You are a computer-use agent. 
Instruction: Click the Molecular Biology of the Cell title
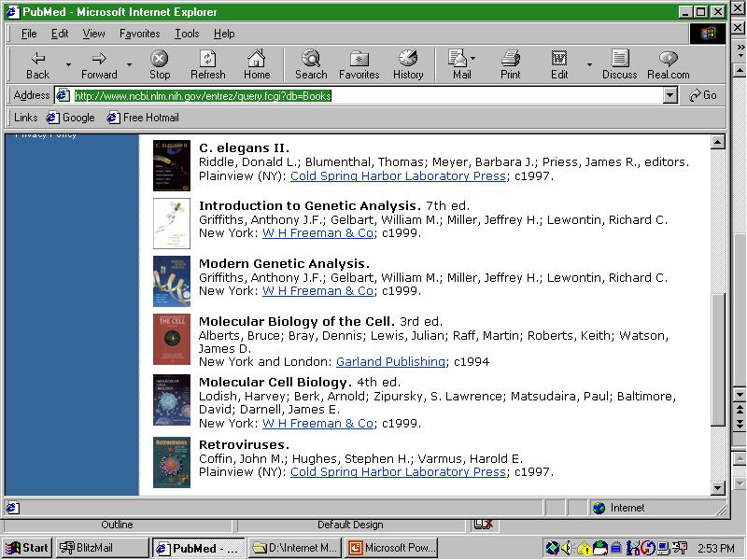click(296, 321)
